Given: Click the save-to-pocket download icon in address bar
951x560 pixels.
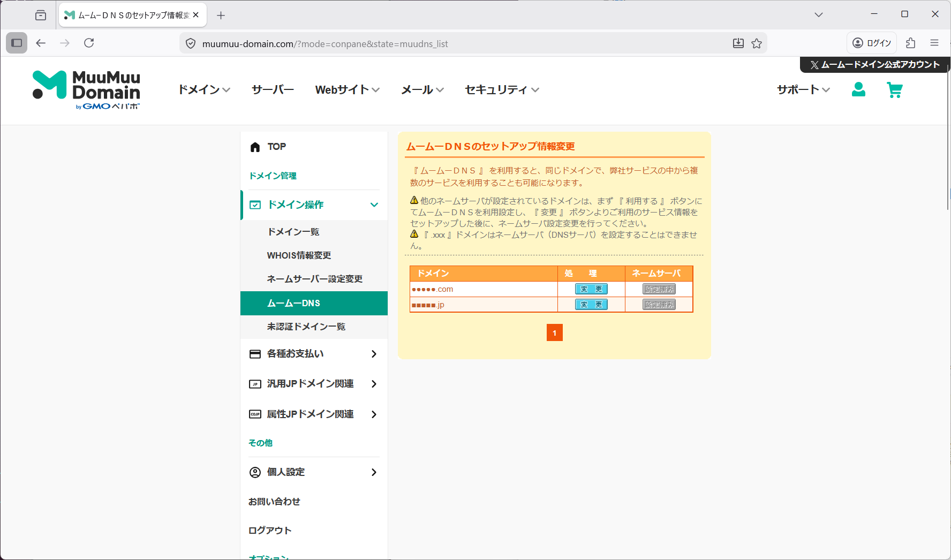Looking at the screenshot, I should [738, 43].
